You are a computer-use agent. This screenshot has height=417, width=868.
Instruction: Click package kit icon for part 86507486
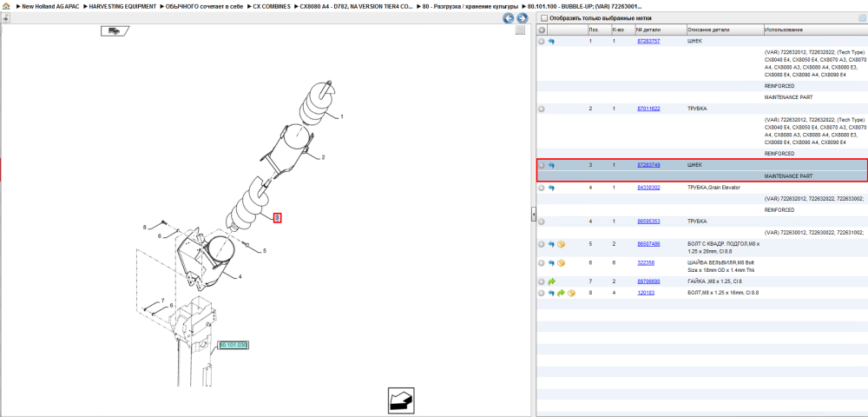coord(561,244)
